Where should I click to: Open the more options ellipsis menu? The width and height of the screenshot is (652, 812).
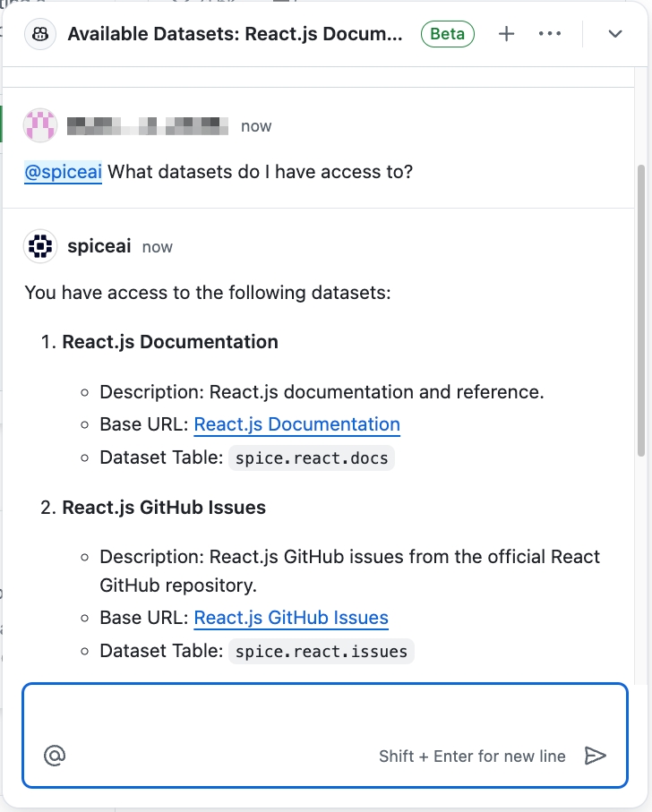tap(549, 34)
